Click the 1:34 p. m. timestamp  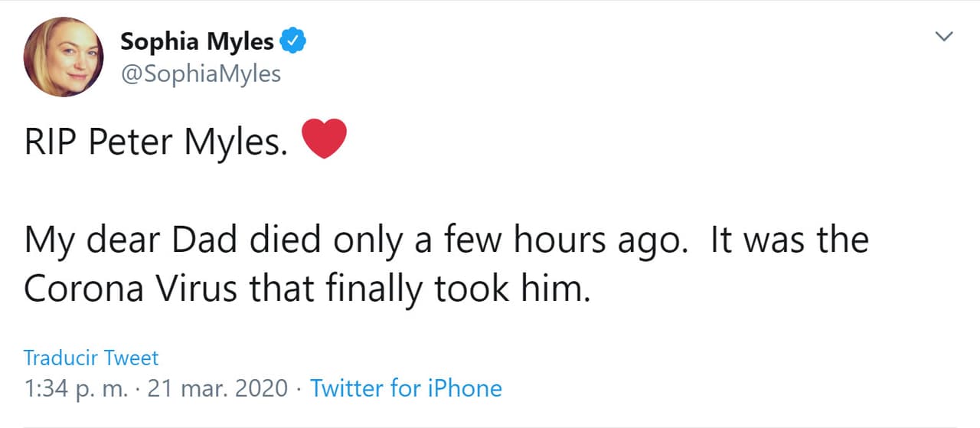[x=77, y=388]
